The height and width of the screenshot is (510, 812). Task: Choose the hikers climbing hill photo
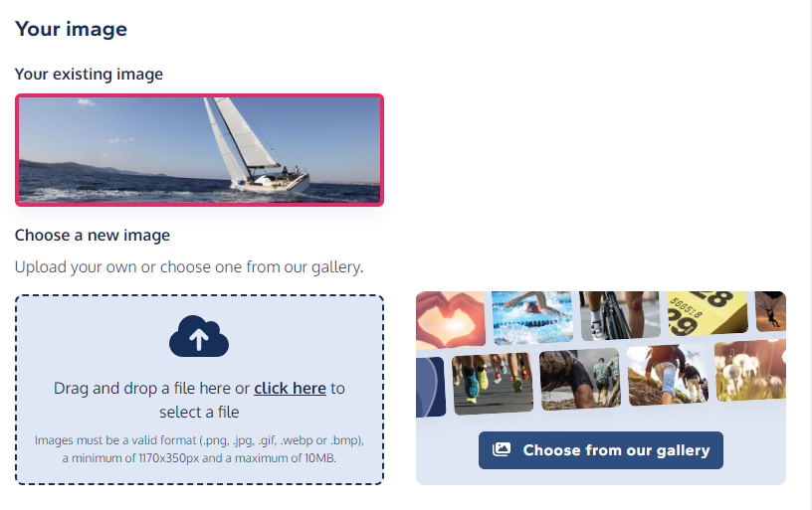pos(668,375)
